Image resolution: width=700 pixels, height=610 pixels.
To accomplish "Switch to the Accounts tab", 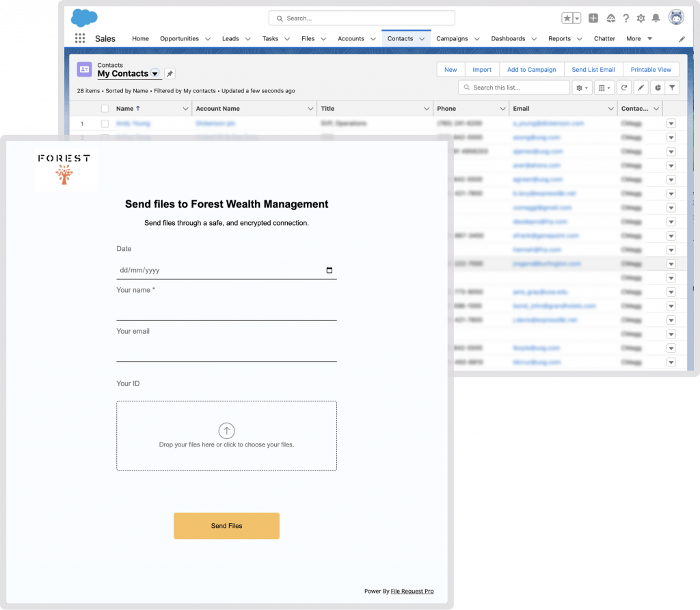I will tap(351, 39).
